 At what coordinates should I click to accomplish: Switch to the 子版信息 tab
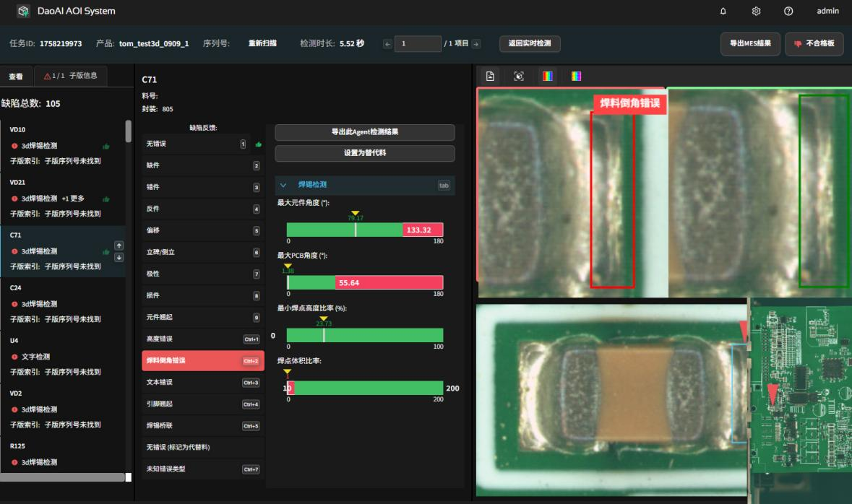(x=71, y=76)
